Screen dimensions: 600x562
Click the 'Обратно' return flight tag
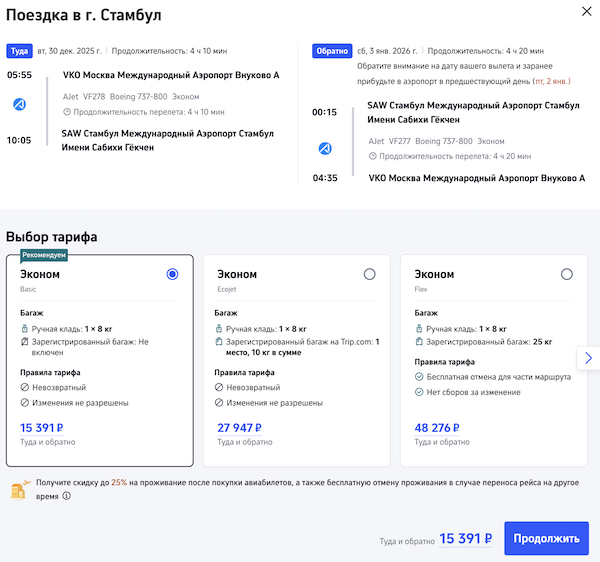click(329, 50)
